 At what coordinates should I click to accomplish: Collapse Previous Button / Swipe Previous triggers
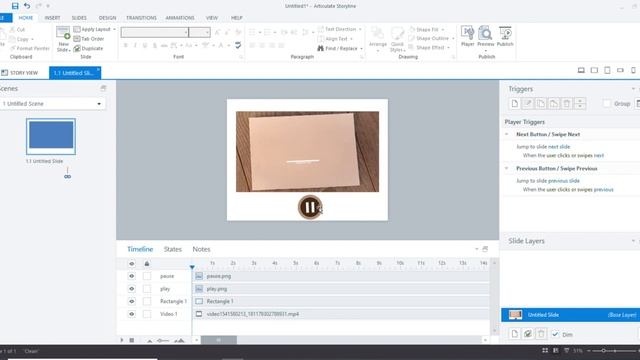[x=507, y=169]
